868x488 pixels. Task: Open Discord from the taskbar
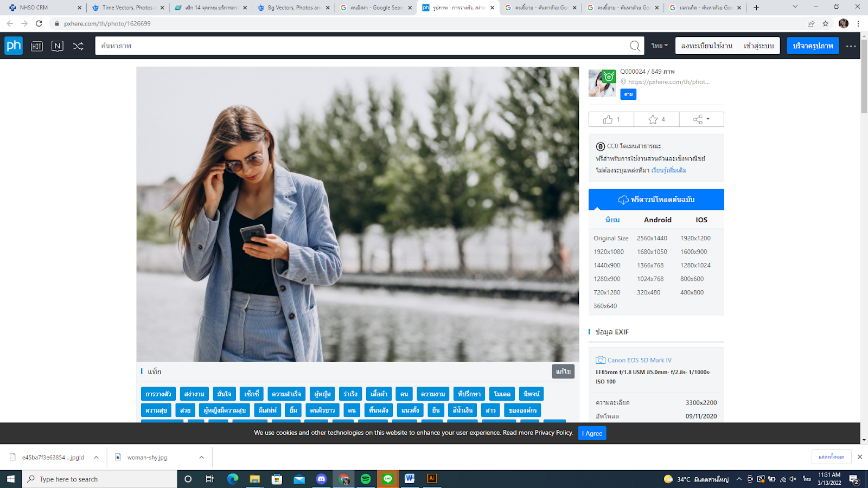321,479
